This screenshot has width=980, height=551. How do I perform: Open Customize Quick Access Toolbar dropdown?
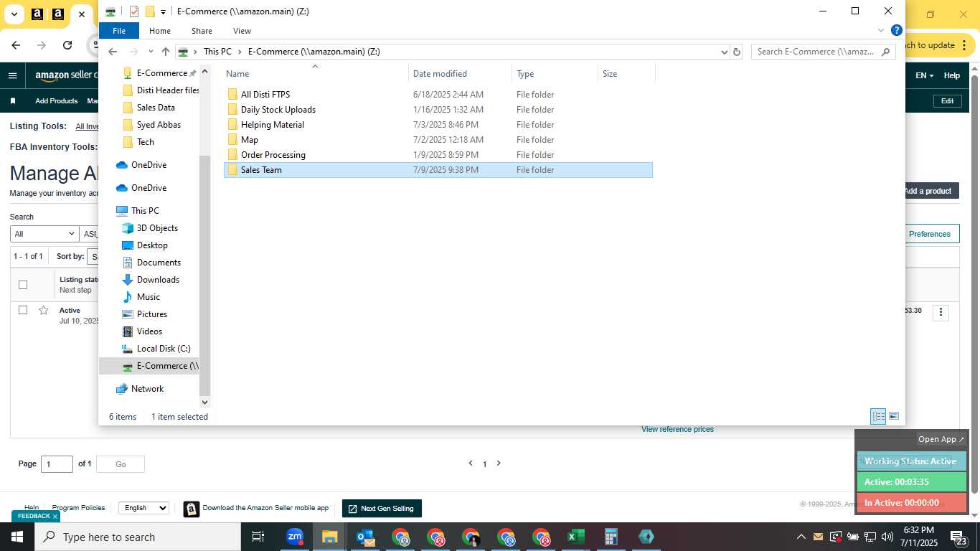click(x=164, y=11)
